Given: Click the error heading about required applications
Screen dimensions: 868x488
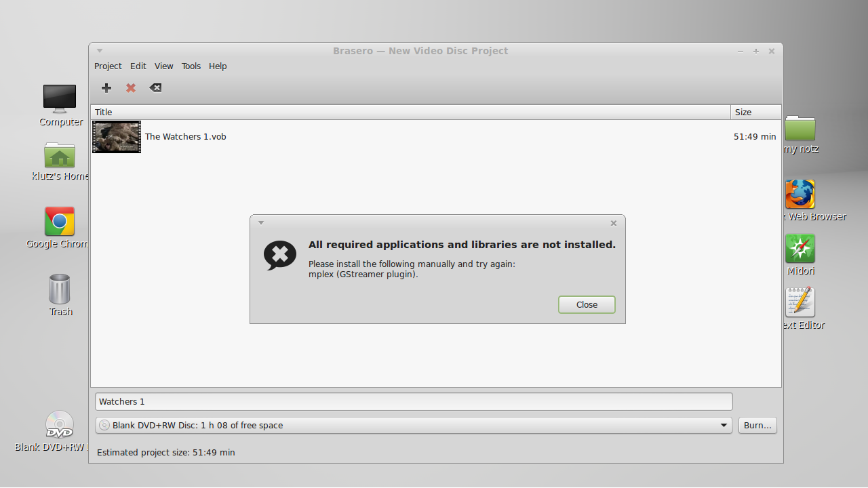Looking at the screenshot, I should (x=462, y=245).
